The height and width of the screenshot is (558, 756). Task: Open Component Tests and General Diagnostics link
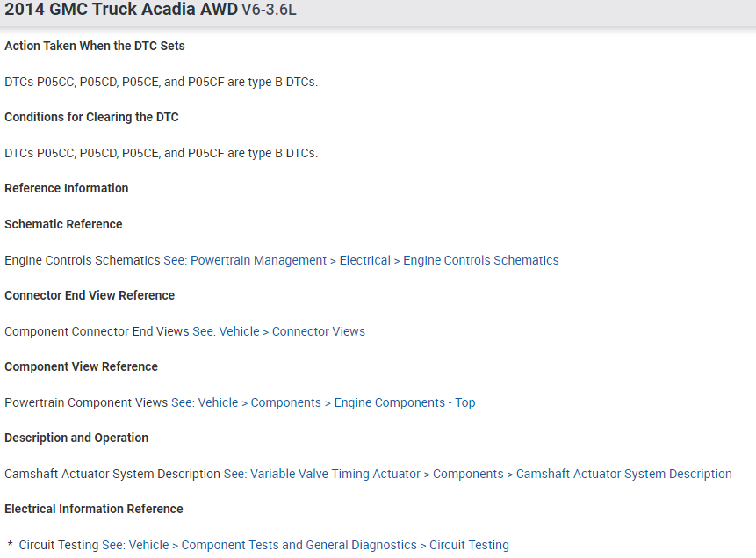point(299,545)
